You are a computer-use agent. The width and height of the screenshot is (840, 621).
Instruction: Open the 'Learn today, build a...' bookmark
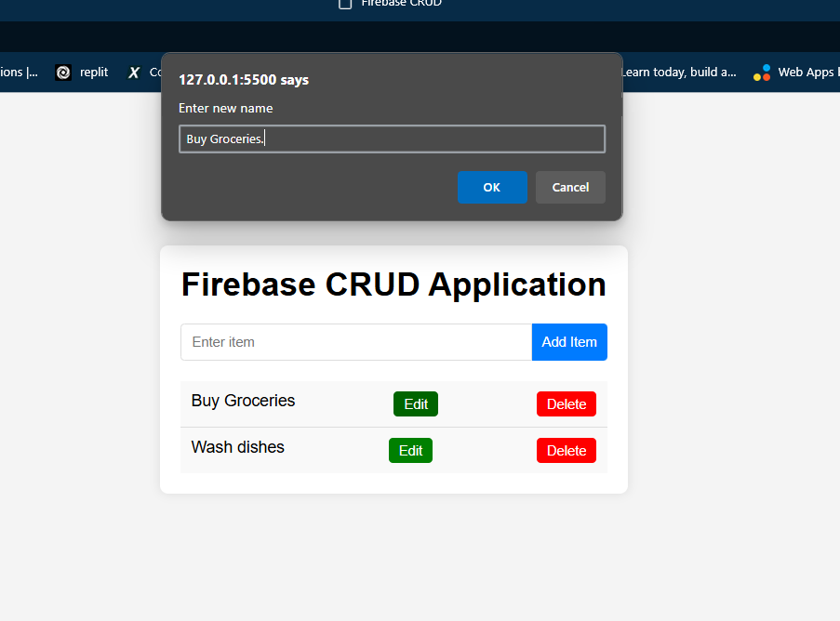pos(679,73)
